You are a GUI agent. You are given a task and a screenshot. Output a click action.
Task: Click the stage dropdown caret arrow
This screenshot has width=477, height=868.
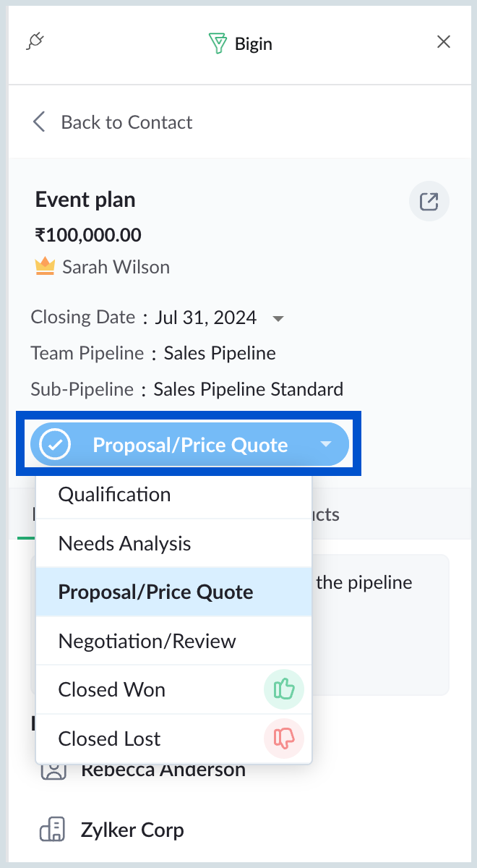click(x=326, y=444)
